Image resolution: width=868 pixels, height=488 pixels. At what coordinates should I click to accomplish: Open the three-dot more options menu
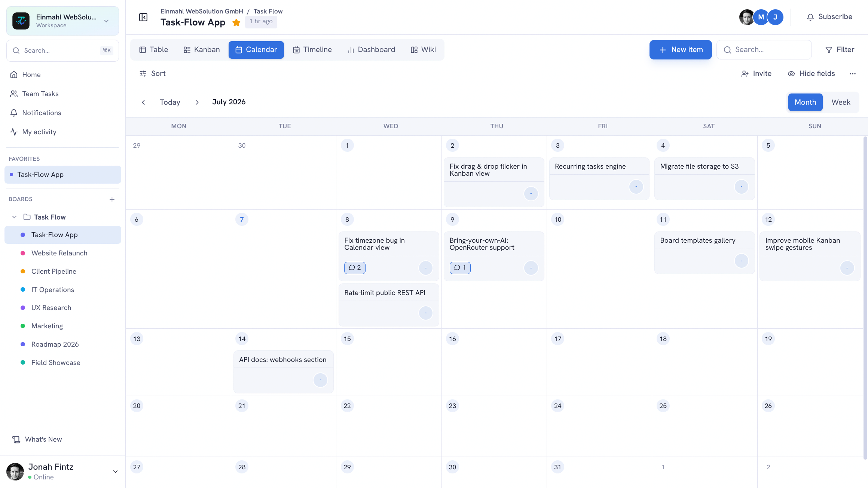853,74
